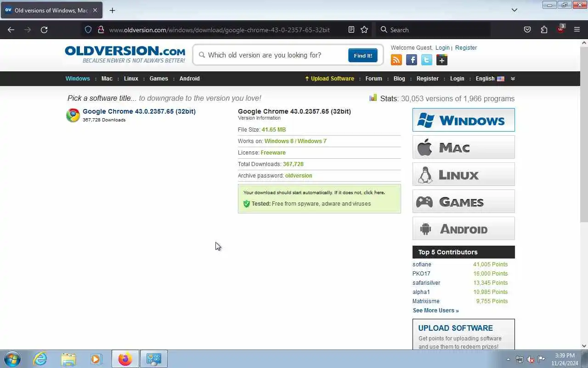The height and width of the screenshot is (368, 588).
Task: Open the Linux navigation menu item
Action: pos(131,79)
